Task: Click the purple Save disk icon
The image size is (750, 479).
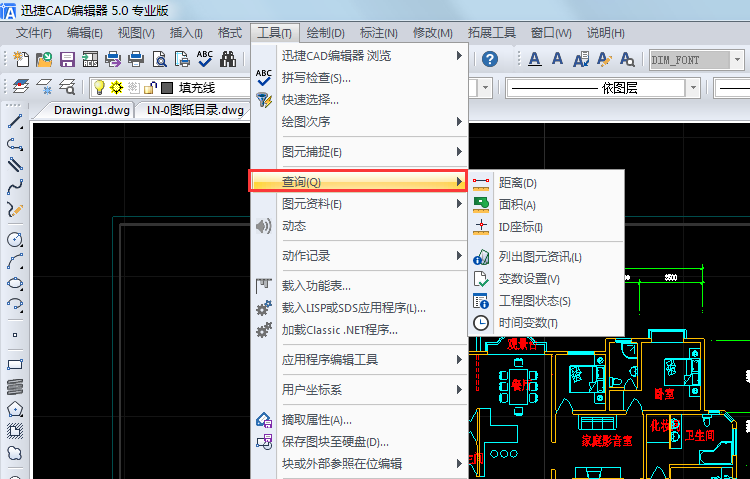Action: pyautogui.click(x=67, y=59)
